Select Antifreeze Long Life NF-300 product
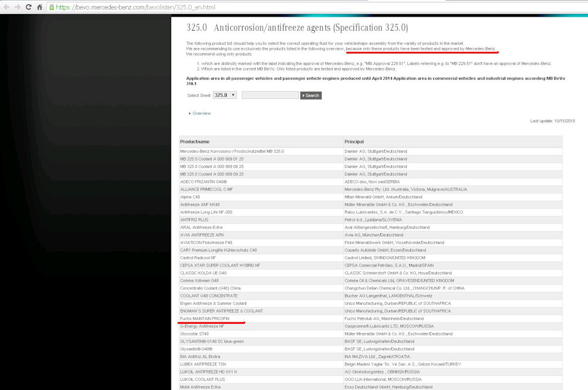 point(206,212)
